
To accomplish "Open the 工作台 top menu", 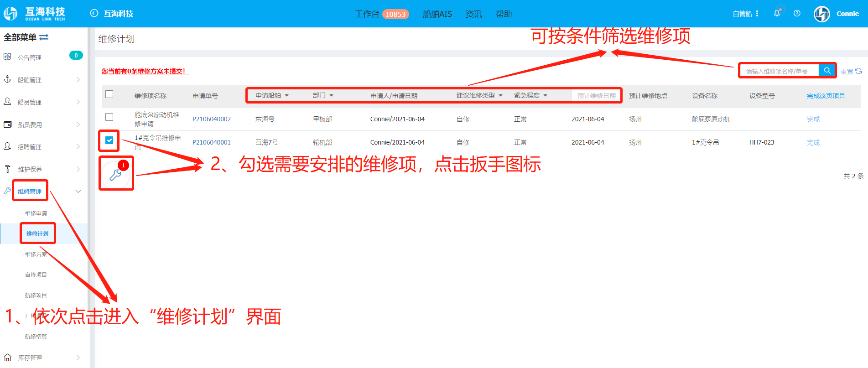I will tap(367, 14).
